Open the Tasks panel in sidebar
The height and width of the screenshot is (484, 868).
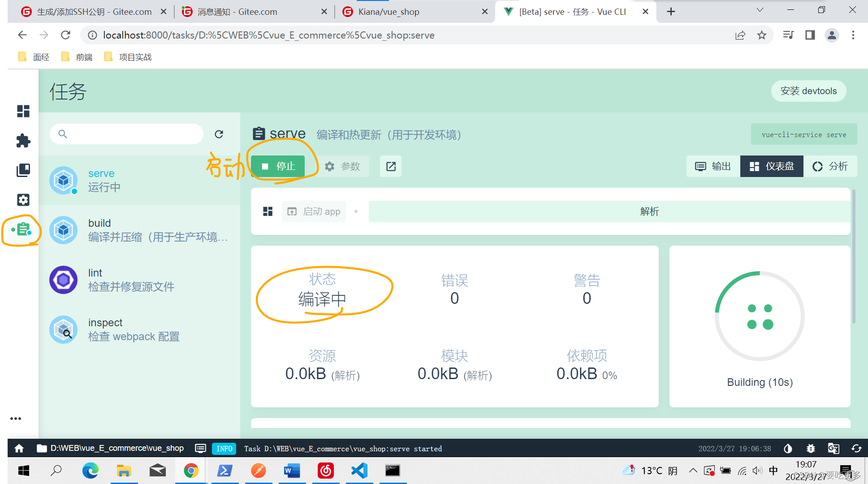[x=23, y=230]
